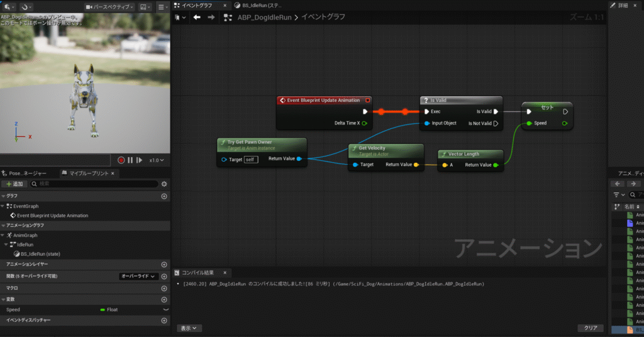The width and height of the screenshot is (644, 337).
Task: Focus the My Blueprint 検索 search field
Action: click(94, 184)
